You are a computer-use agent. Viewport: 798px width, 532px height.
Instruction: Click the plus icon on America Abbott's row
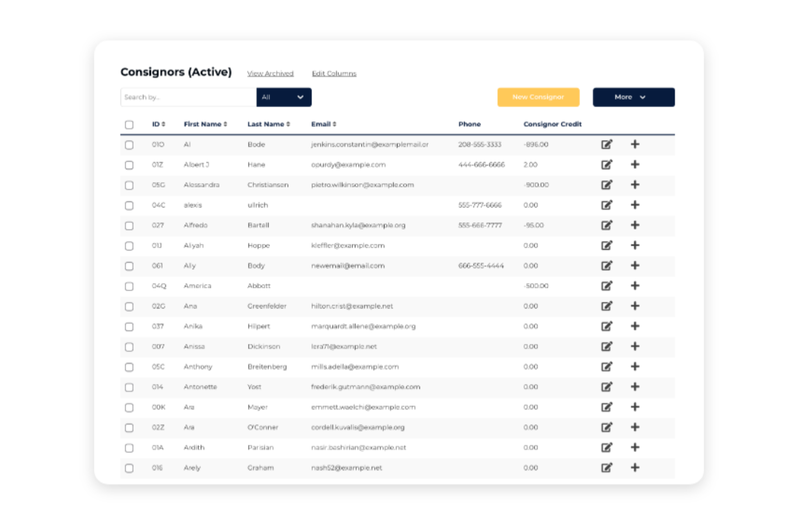[635, 286]
